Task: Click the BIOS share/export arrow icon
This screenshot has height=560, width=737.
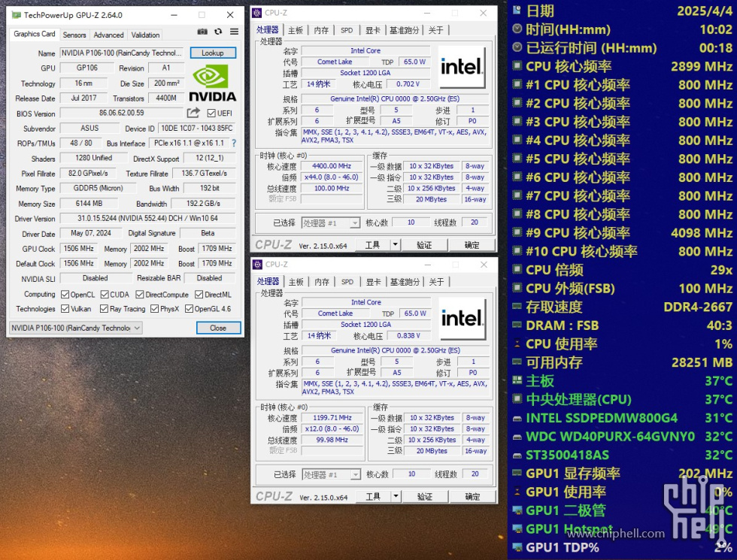Action: pyautogui.click(x=193, y=113)
